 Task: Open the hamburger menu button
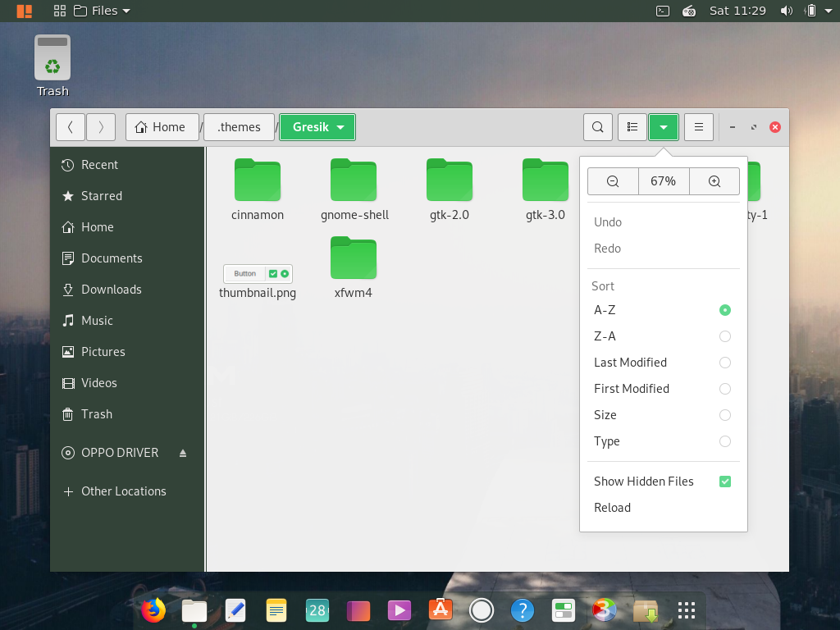(x=699, y=127)
